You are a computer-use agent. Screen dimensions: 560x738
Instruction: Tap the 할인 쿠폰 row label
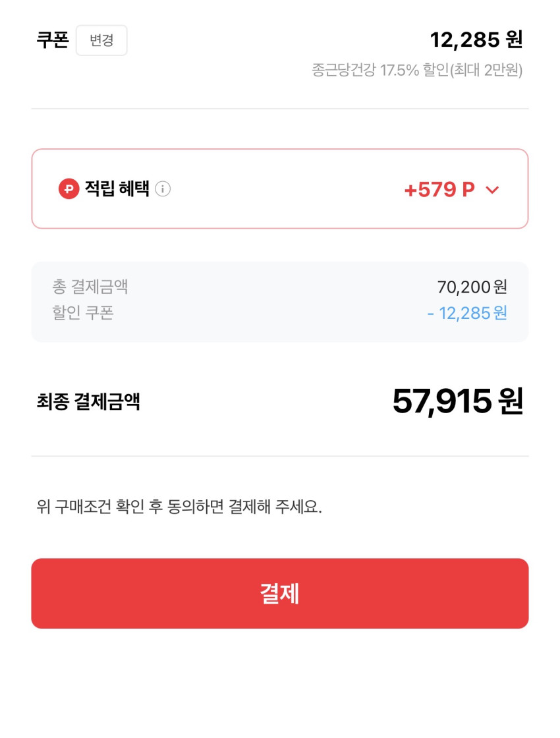(83, 312)
